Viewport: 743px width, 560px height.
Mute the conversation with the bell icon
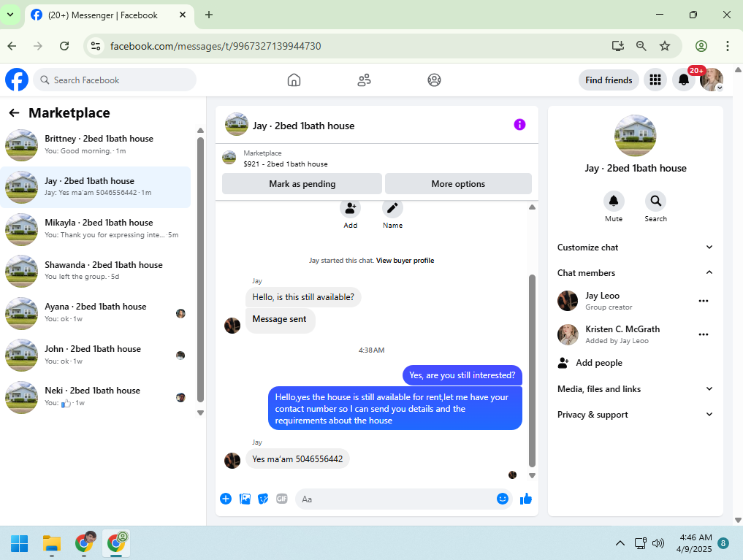pos(614,202)
